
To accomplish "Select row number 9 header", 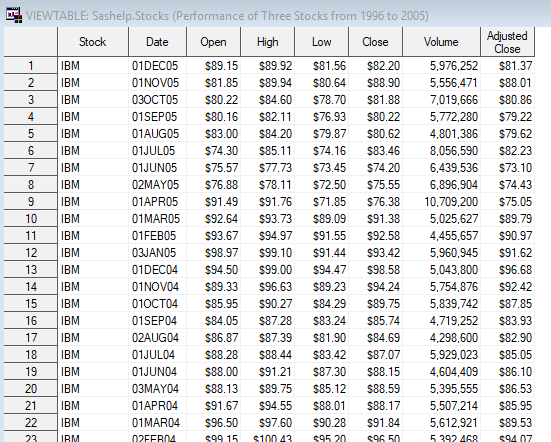I will point(31,202).
